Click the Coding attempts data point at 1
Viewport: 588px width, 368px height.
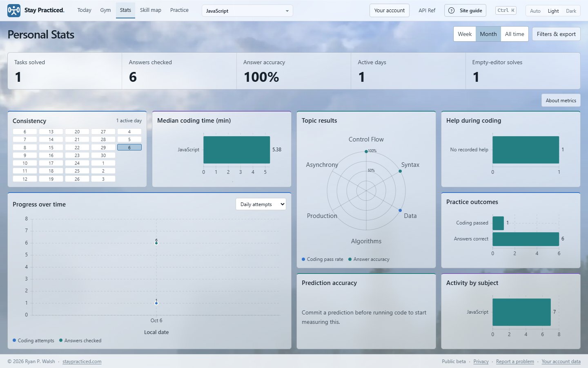(156, 303)
